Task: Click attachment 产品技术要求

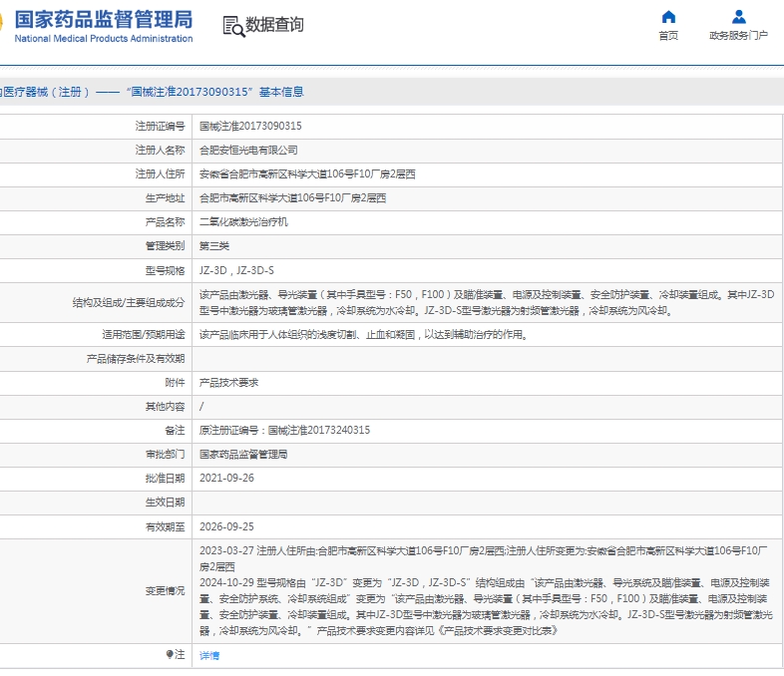Action: point(229,383)
